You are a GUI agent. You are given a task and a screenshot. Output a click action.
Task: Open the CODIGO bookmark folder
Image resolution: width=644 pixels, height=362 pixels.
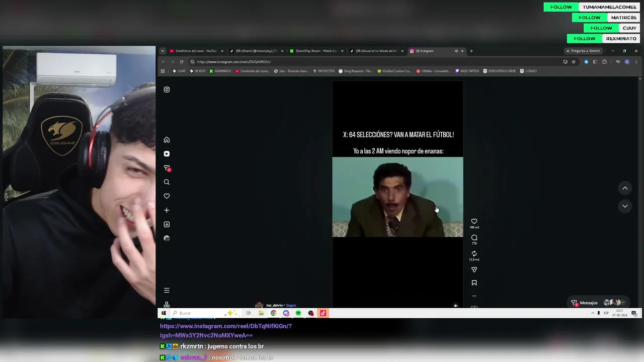pos(528,71)
